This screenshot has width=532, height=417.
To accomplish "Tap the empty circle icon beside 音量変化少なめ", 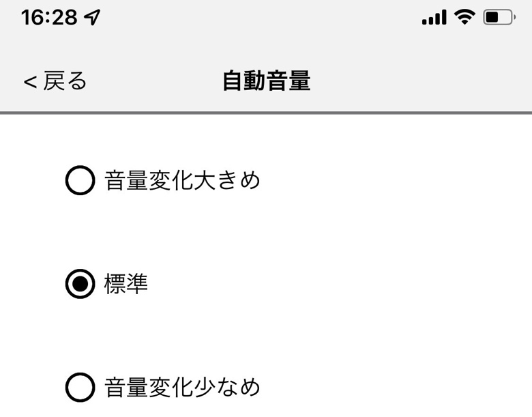I will click(x=80, y=388).
